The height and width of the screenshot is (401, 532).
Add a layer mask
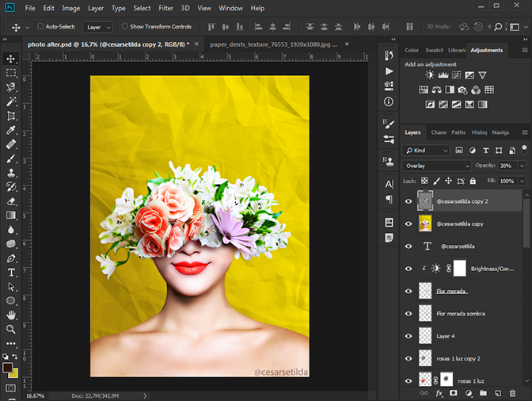click(454, 393)
